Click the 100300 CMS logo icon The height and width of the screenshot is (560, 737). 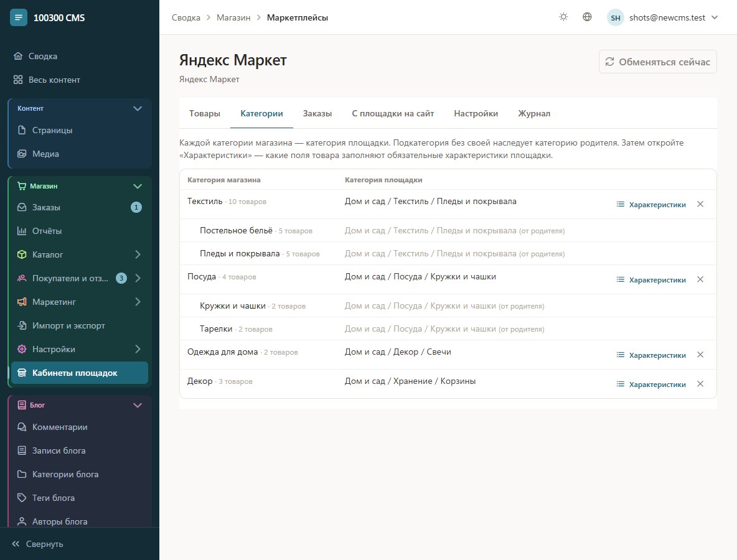tap(18, 17)
